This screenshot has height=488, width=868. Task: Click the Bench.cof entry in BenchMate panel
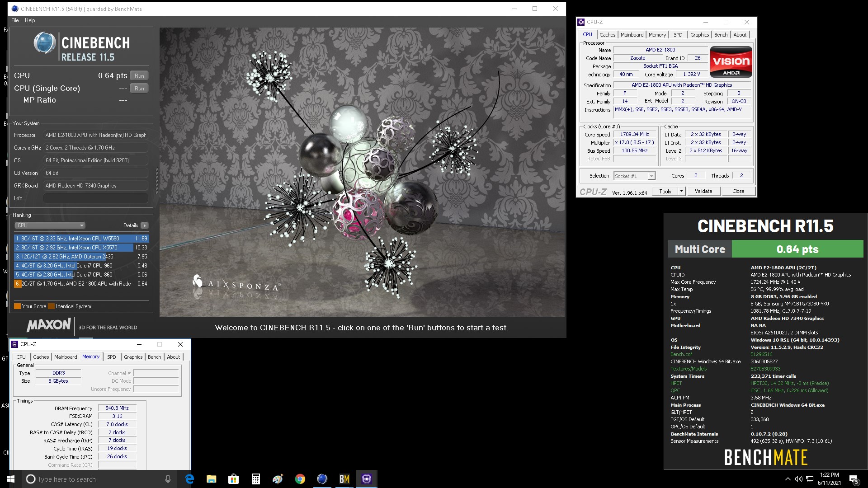coord(681,354)
